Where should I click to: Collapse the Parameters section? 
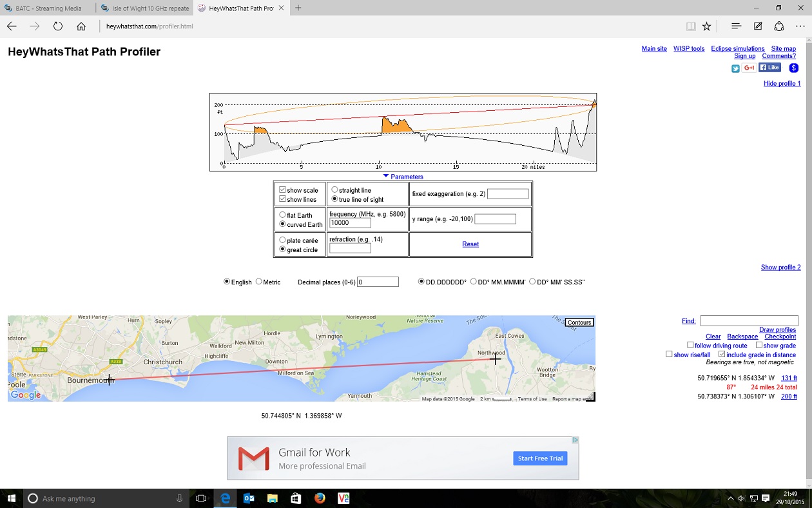403,177
